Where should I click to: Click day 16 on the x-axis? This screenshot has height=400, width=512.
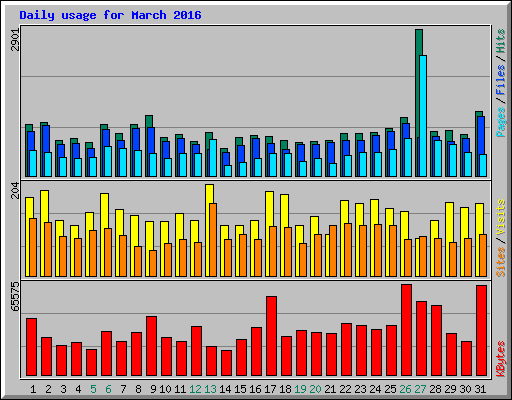255,389
